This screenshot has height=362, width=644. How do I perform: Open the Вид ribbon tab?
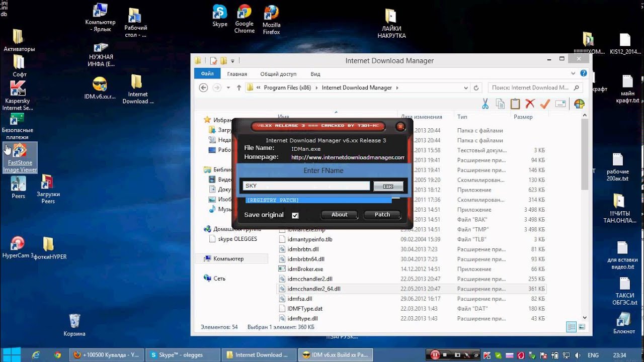[315, 73]
